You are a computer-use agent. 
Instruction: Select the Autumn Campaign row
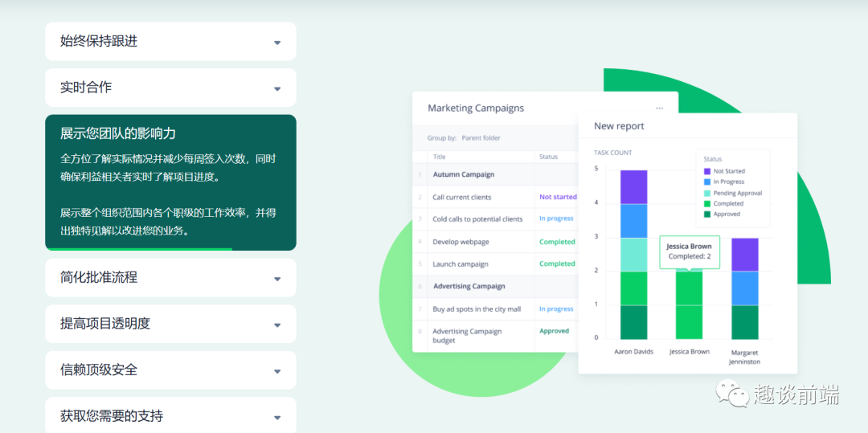coord(495,174)
